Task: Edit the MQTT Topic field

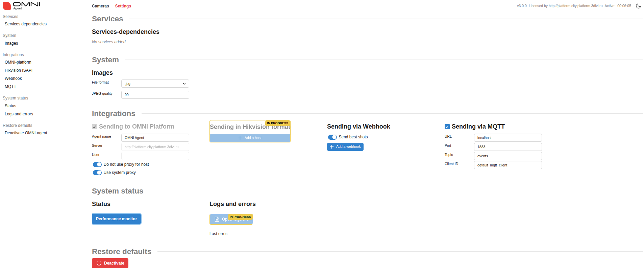Action: pyautogui.click(x=508, y=156)
